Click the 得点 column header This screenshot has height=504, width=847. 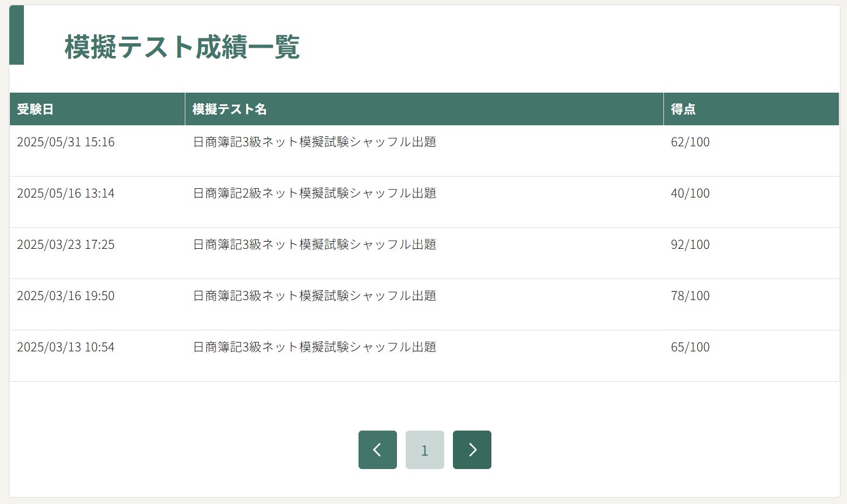pos(683,109)
